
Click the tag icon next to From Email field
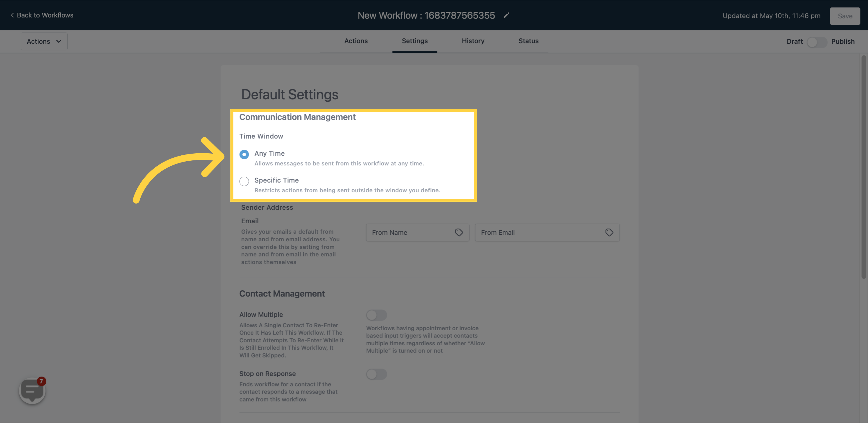point(609,232)
